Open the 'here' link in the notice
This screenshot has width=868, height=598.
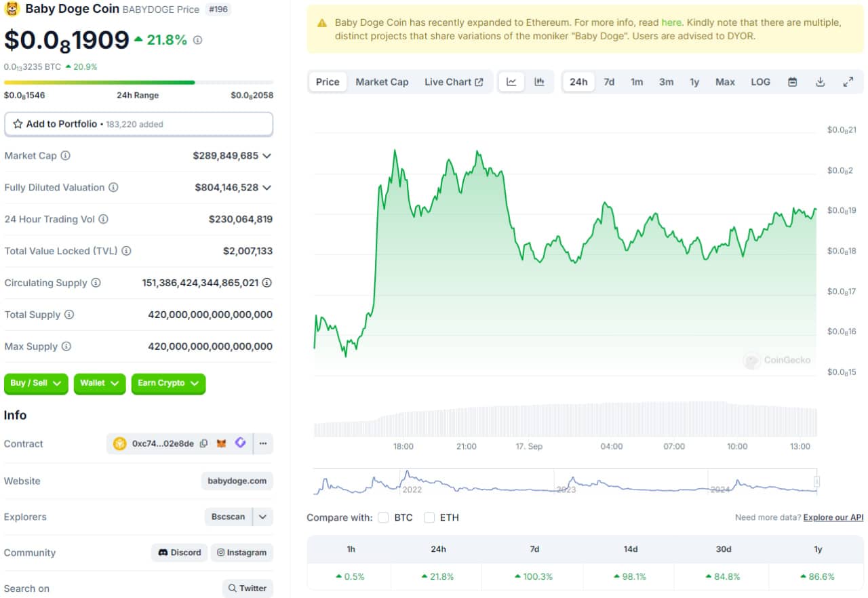tap(671, 22)
